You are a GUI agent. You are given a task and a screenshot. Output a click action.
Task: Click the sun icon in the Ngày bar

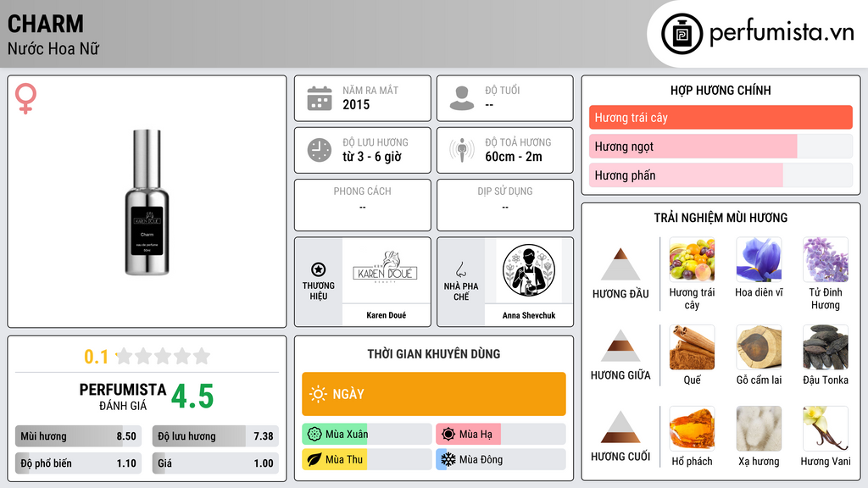click(319, 394)
